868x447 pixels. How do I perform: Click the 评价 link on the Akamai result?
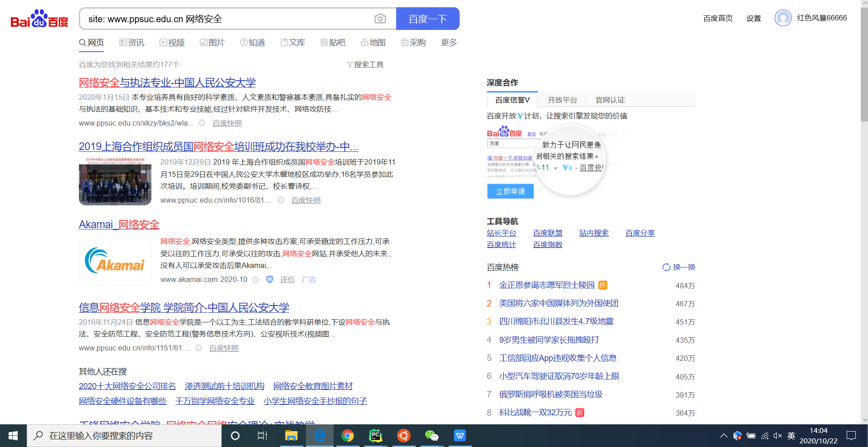tap(287, 280)
